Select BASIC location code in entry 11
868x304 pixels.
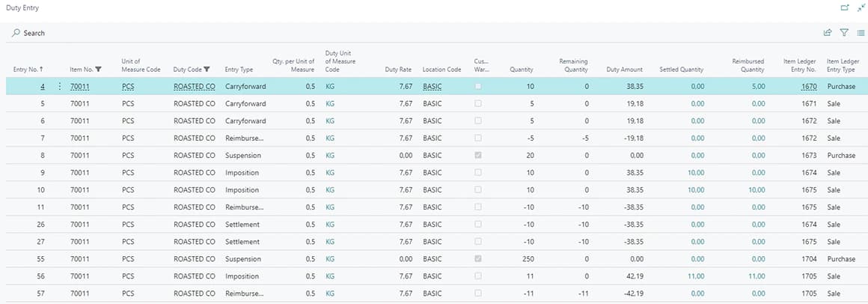433,207
